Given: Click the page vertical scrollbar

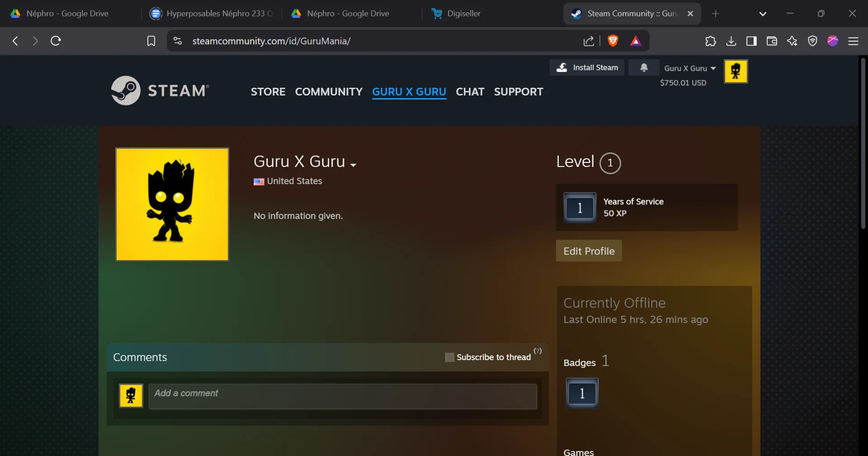Looking at the screenshot, I should click(x=863, y=143).
